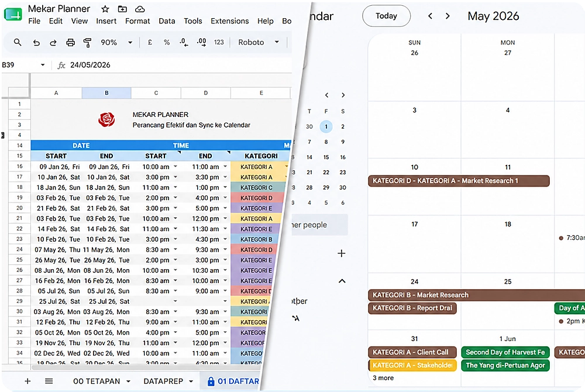Click increase decimal places icon
The height and width of the screenshot is (392, 585).
[201, 43]
